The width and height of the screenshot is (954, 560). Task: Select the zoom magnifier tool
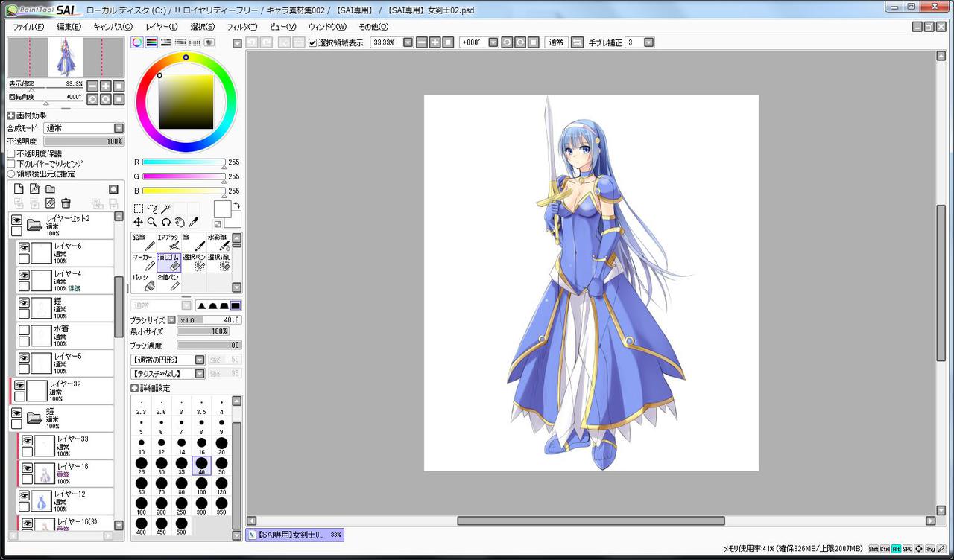[152, 222]
